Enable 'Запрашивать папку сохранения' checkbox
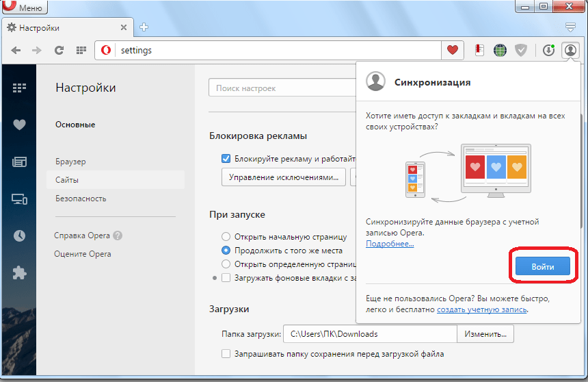The width and height of the screenshot is (588, 382). pyautogui.click(x=226, y=354)
